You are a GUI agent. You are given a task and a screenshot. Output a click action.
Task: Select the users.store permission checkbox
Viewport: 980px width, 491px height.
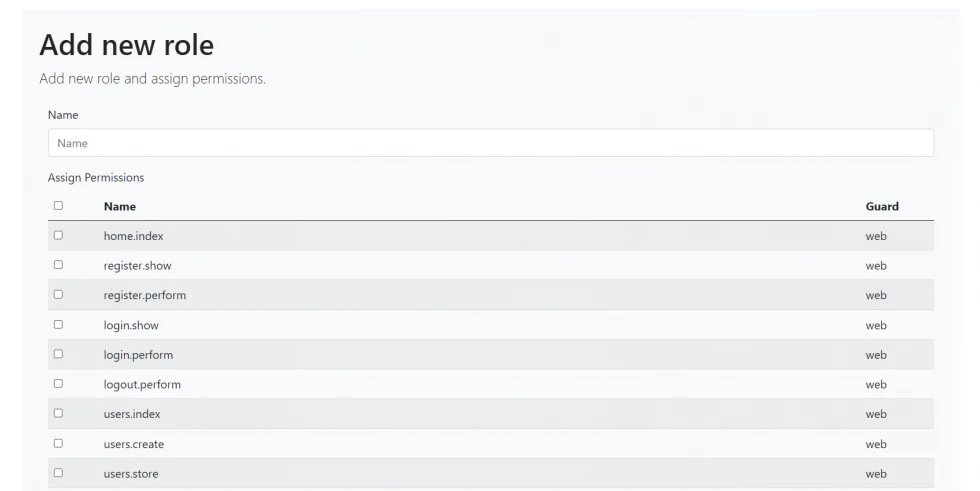click(58, 473)
